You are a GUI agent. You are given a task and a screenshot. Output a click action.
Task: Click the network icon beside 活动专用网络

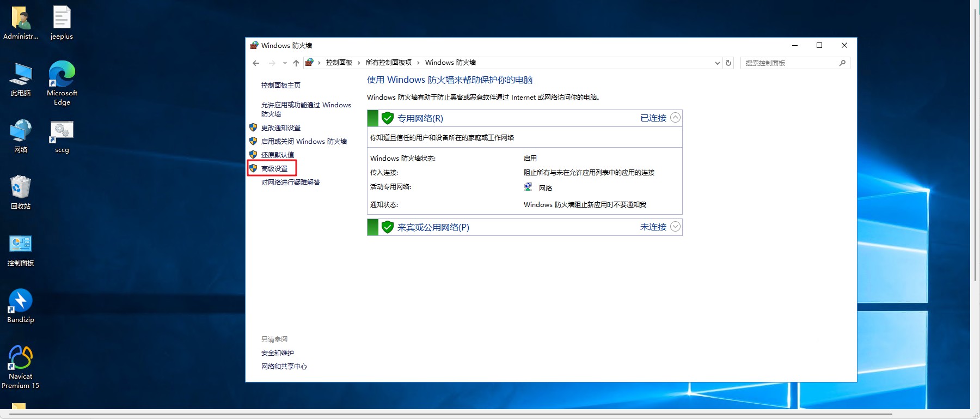point(528,187)
